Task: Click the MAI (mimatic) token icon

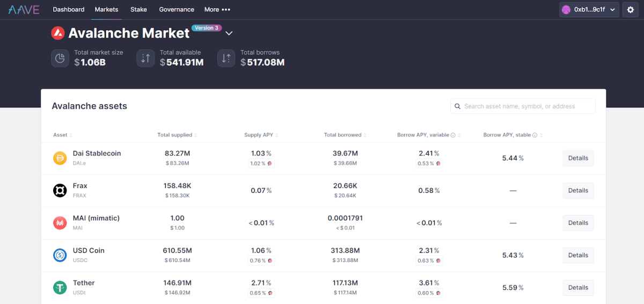Action: 60,223
